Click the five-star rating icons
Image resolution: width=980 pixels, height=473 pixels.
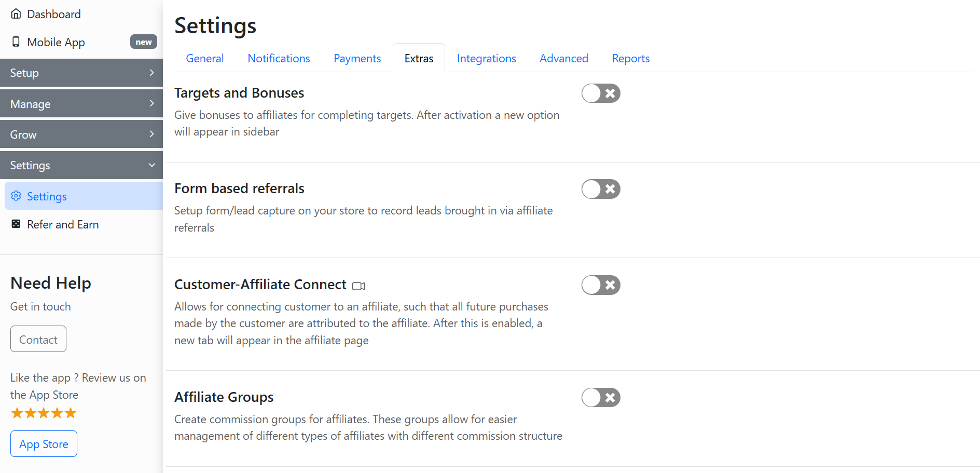[44, 413]
